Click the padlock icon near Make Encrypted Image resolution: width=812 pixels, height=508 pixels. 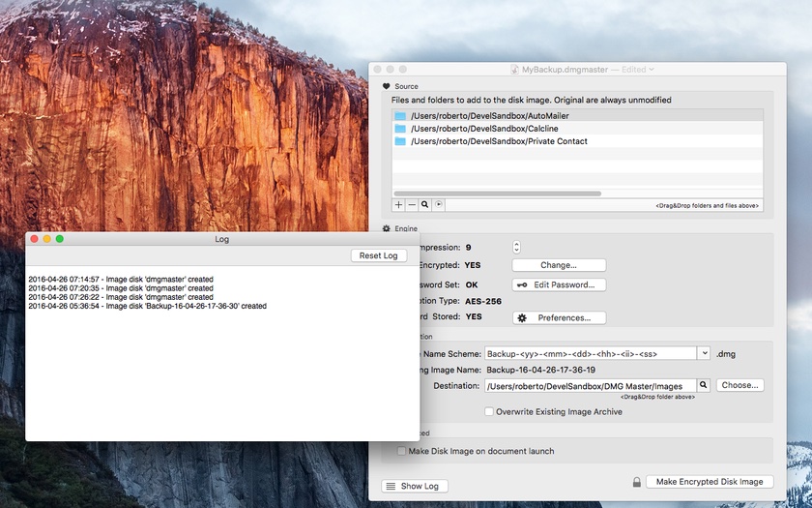pos(636,481)
